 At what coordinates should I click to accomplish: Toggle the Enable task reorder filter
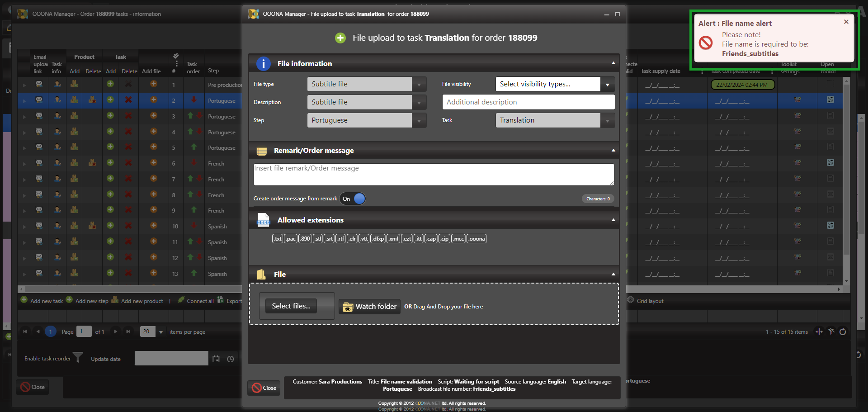[78, 358]
